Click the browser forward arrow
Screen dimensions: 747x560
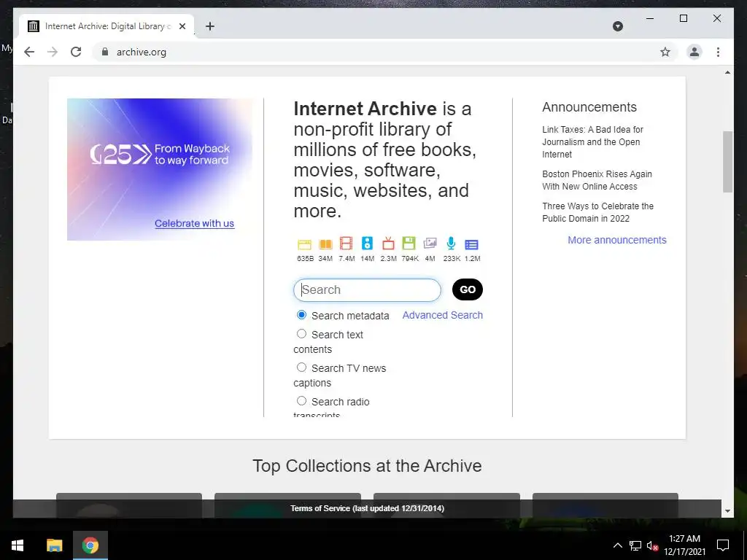pyautogui.click(x=53, y=52)
